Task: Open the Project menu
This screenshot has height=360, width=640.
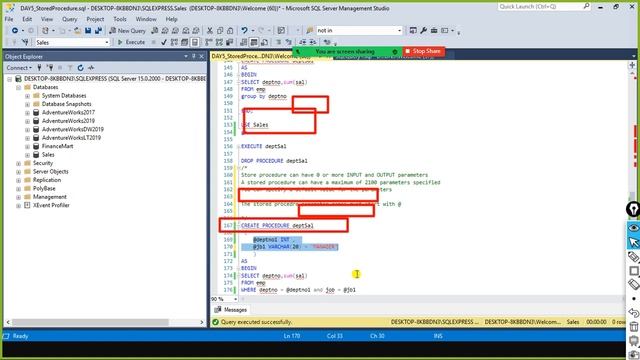Action: tap(95, 19)
